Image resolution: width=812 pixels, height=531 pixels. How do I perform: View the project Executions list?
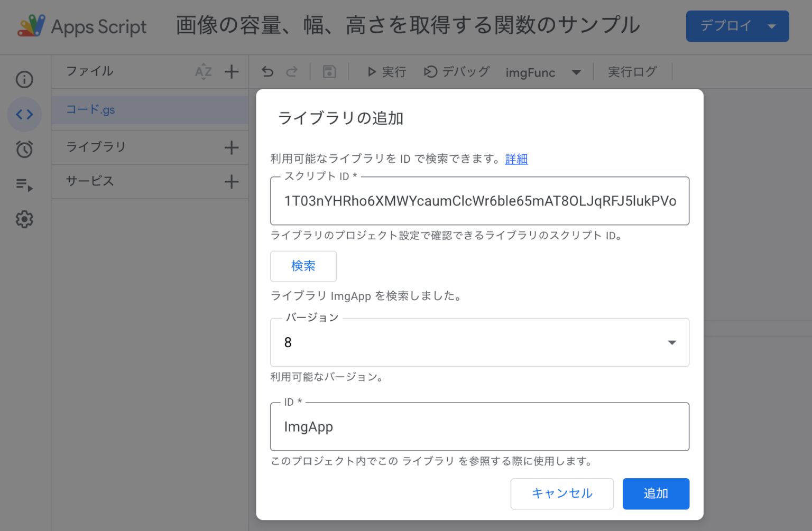tap(24, 184)
